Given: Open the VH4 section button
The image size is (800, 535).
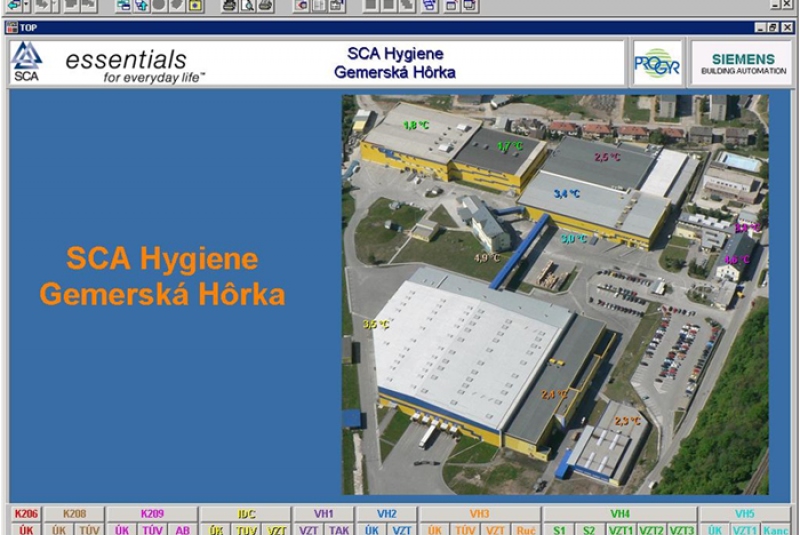Looking at the screenshot, I should pos(620,514).
